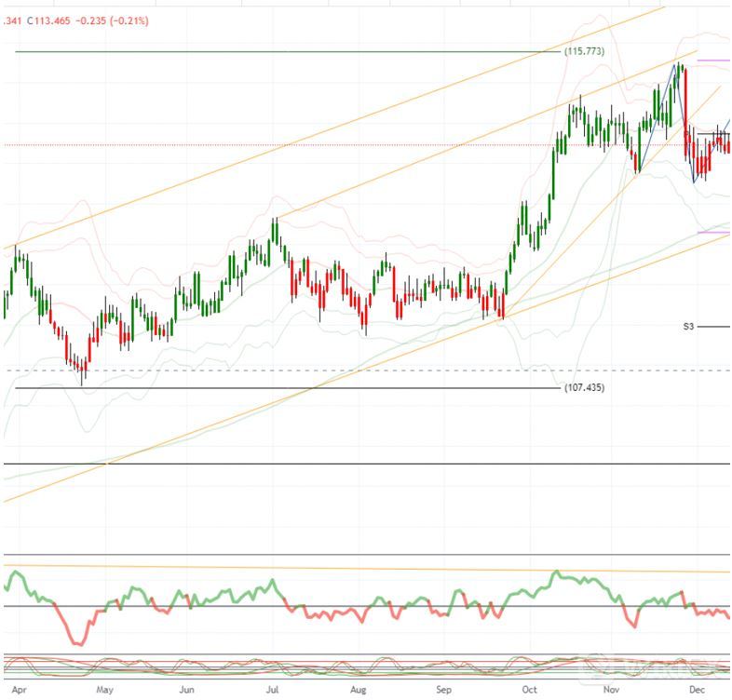Click the (115.773) resistance level label
Screen dimensions: 732x700
[584, 52]
